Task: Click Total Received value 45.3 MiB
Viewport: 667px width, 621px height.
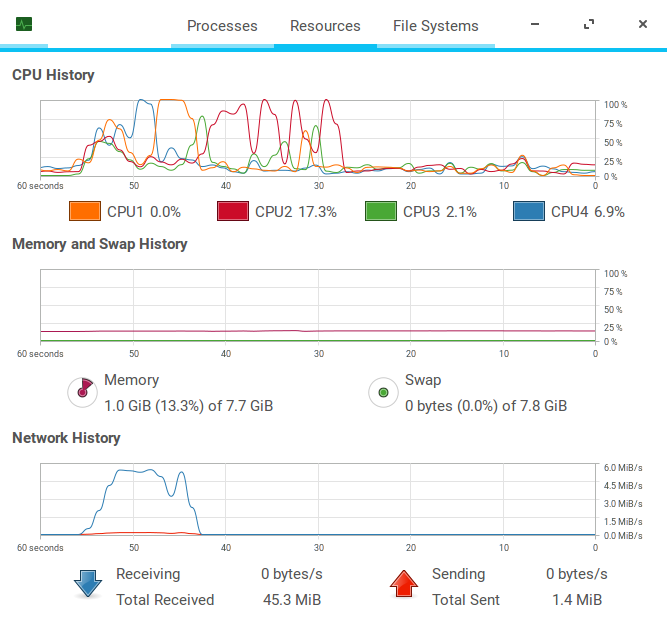Action: pos(292,600)
